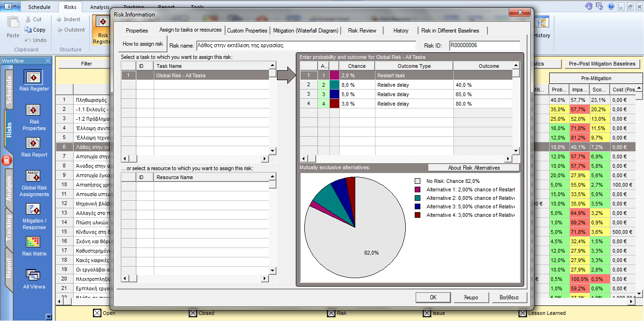Click the How to assign risk button
644x321 pixels.
tap(142, 44)
